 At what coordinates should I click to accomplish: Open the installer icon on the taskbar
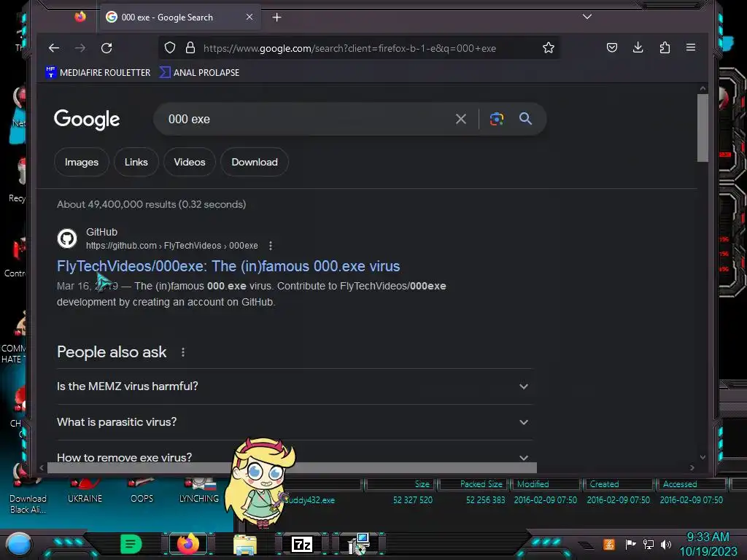pyautogui.click(x=359, y=544)
